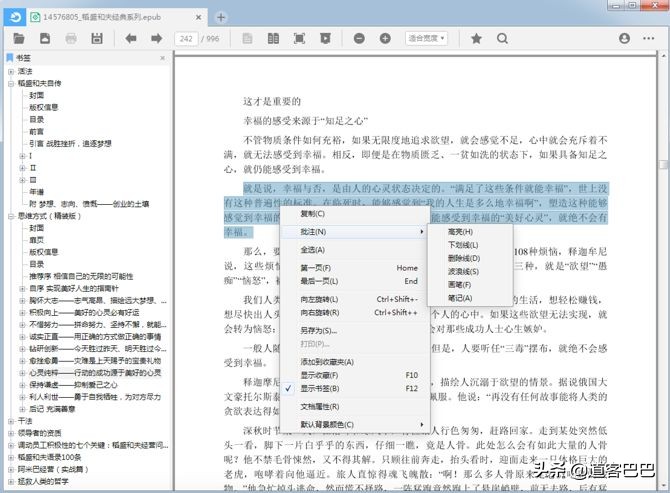The width and height of the screenshot is (670, 493).
Task: Open 推荐序 相信自己的无限的可能性 bookmark
Action: click(81, 276)
